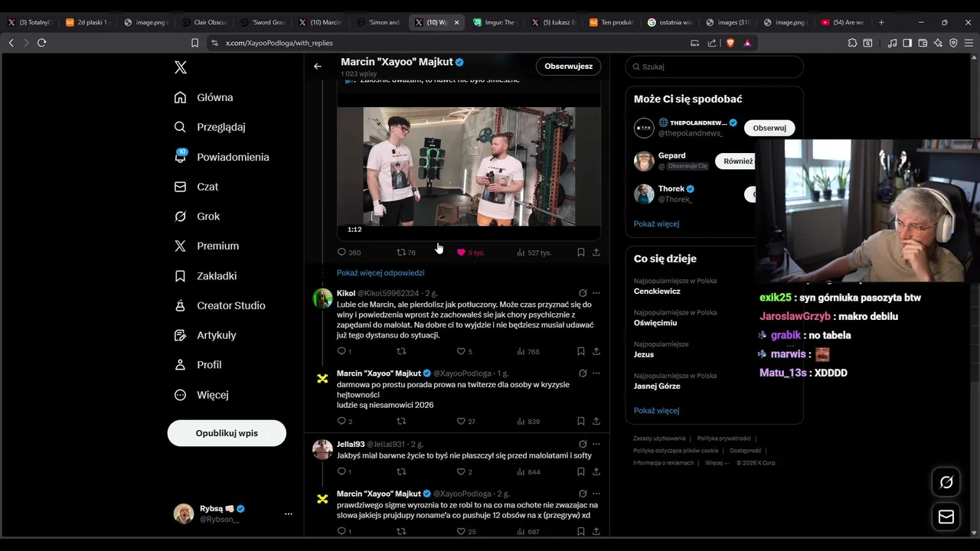Open Czat messages
The image size is (980, 551).
point(197,187)
